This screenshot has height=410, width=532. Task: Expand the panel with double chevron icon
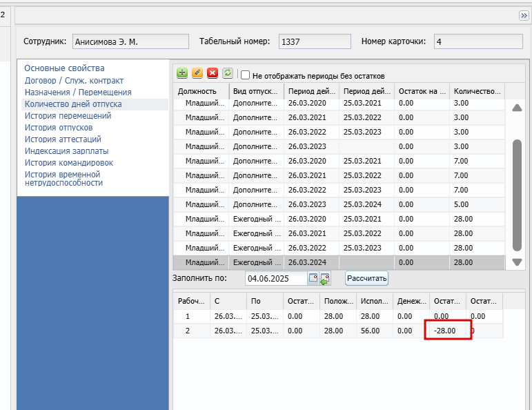[524, 16]
